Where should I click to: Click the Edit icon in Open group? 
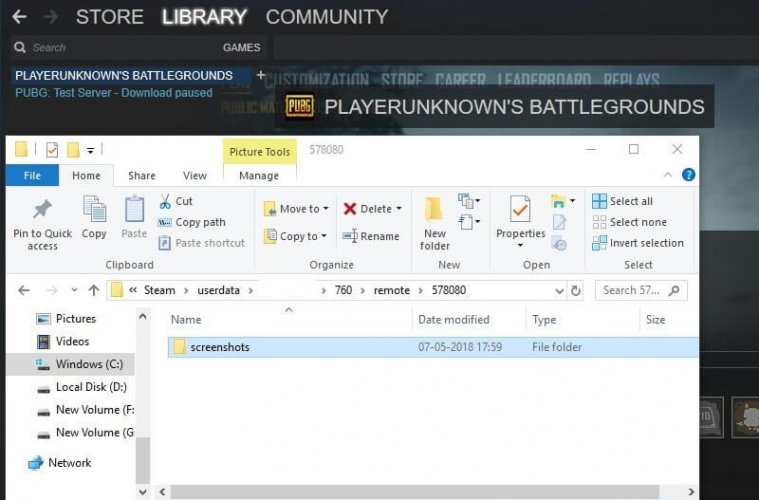click(x=559, y=222)
